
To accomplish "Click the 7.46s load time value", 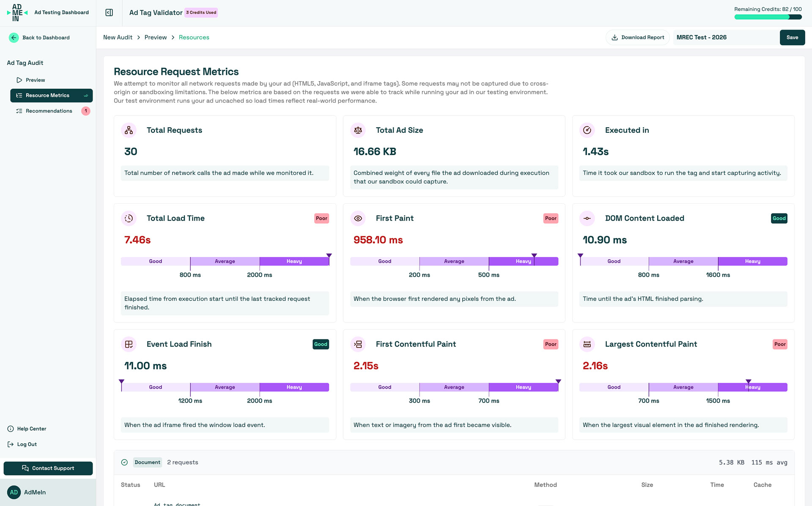I will pos(137,240).
